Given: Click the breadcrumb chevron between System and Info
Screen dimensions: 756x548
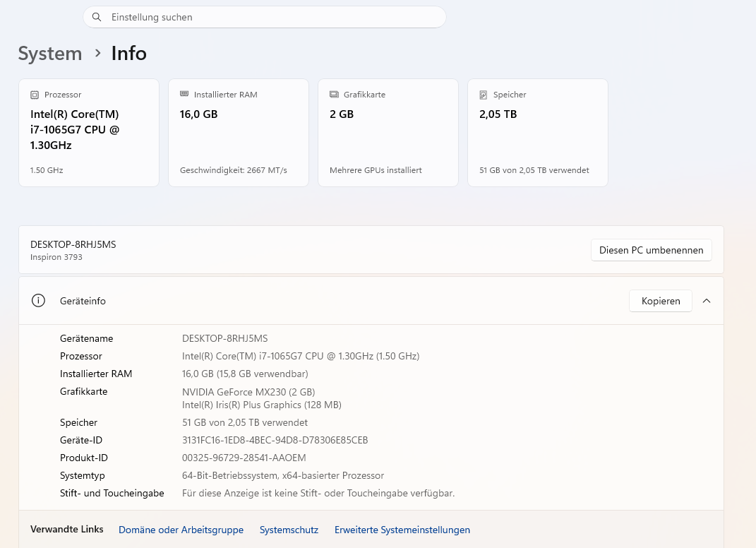Looking at the screenshot, I should (97, 53).
